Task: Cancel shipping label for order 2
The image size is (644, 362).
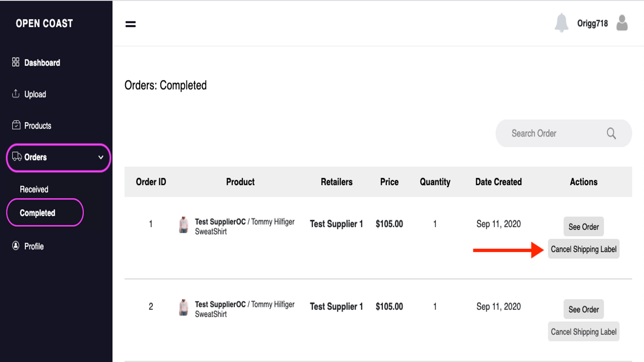Action: [583, 332]
